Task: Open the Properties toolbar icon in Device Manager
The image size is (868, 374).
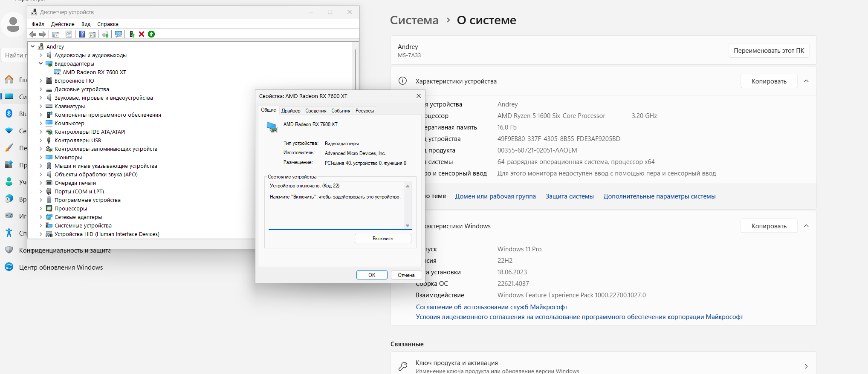Action: 69,34
